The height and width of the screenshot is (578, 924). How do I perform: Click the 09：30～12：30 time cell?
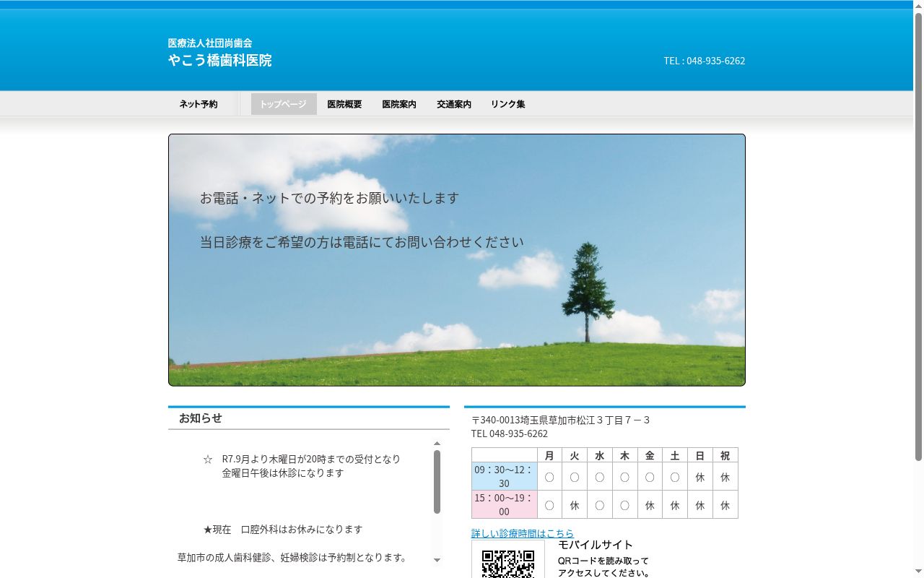tap(504, 476)
